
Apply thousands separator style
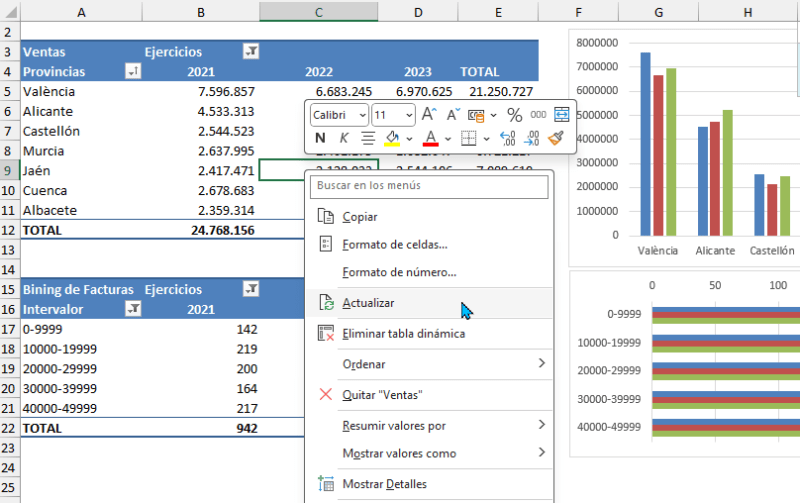click(538, 115)
